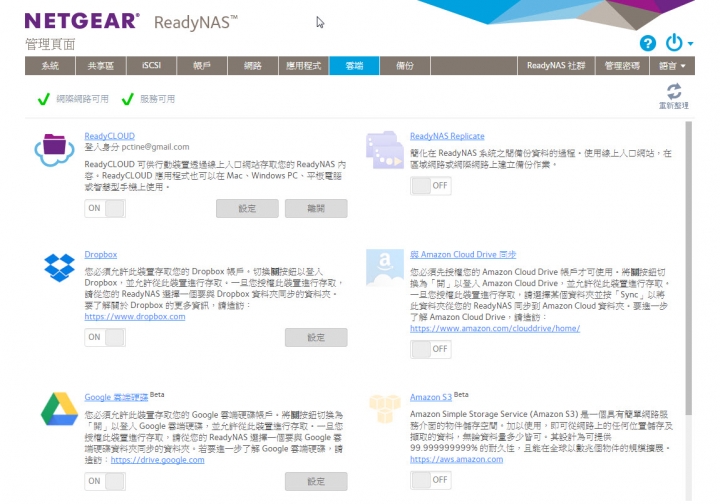The width and height of the screenshot is (720, 504).
Task: Enable the ReadyNAS Replicate switch
Action: click(x=430, y=186)
